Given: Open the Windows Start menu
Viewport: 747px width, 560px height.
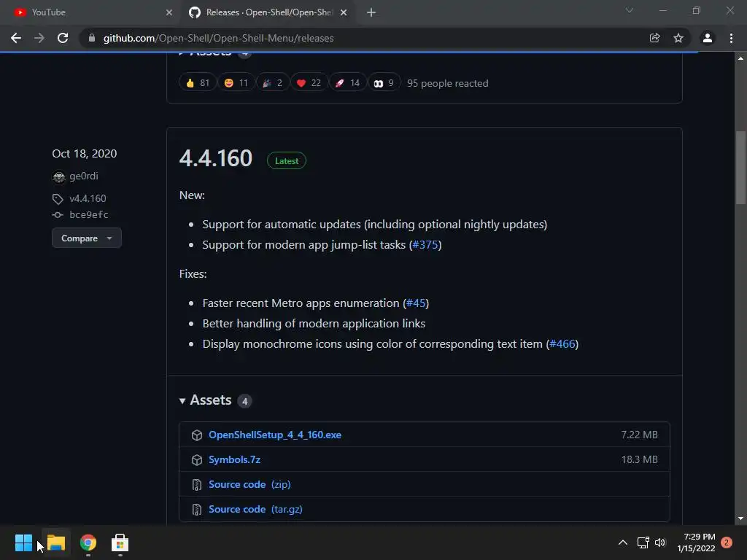Looking at the screenshot, I should [x=23, y=542].
